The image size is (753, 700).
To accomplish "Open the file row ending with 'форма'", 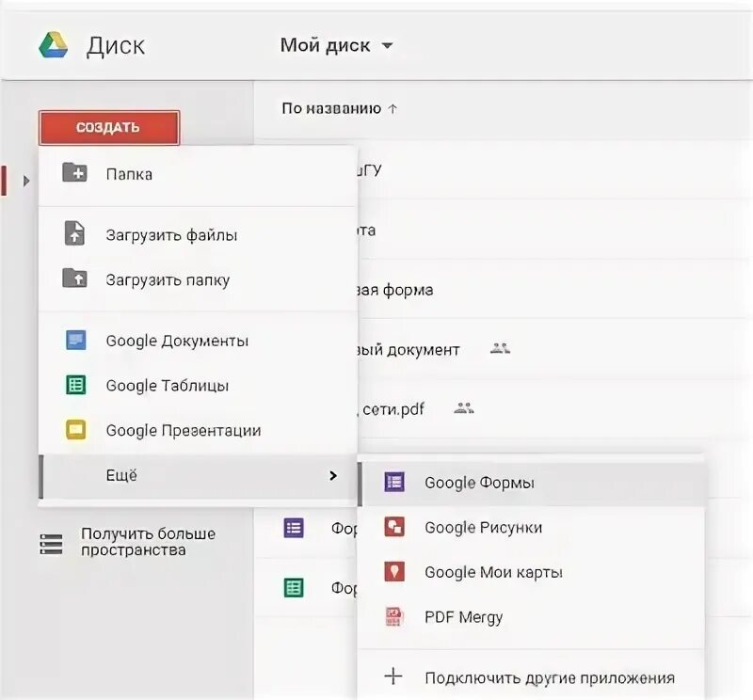I will click(555, 290).
